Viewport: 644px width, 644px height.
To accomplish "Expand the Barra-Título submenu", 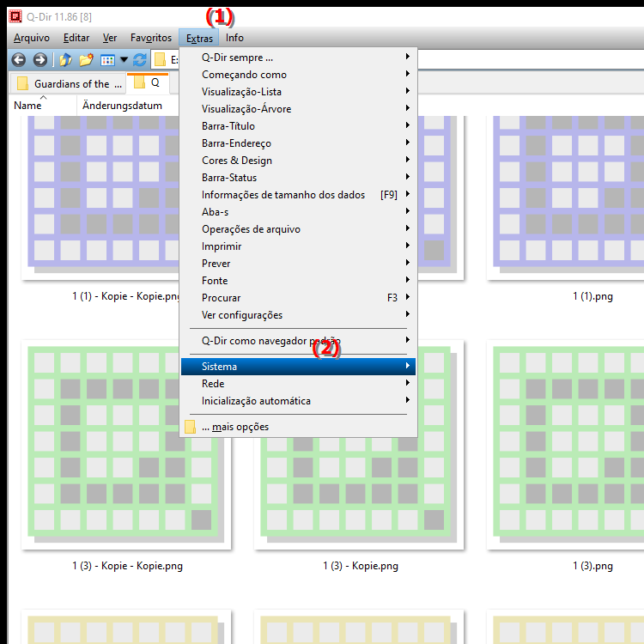I will pyautogui.click(x=298, y=126).
